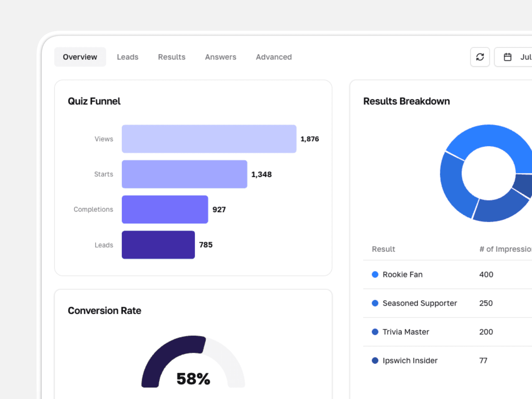The image size is (532, 399).
Task: Open the Answers tab
Action: (221, 57)
